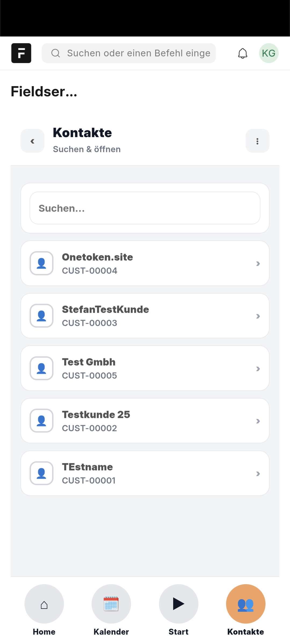The width and height of the screenshot is (290, 644).
Task: Open the notifications bell
Action: [242, 53]
